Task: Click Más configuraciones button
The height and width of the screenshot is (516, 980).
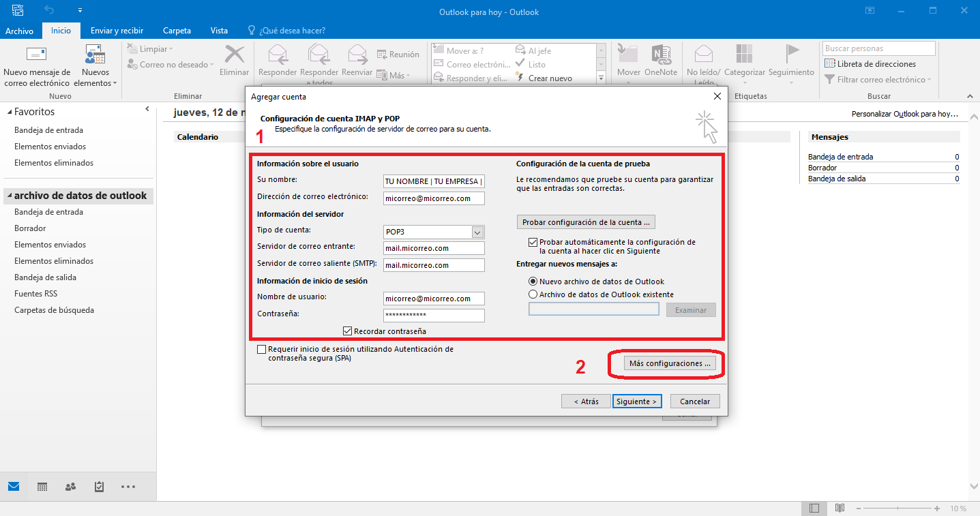Action: point(670,363)
